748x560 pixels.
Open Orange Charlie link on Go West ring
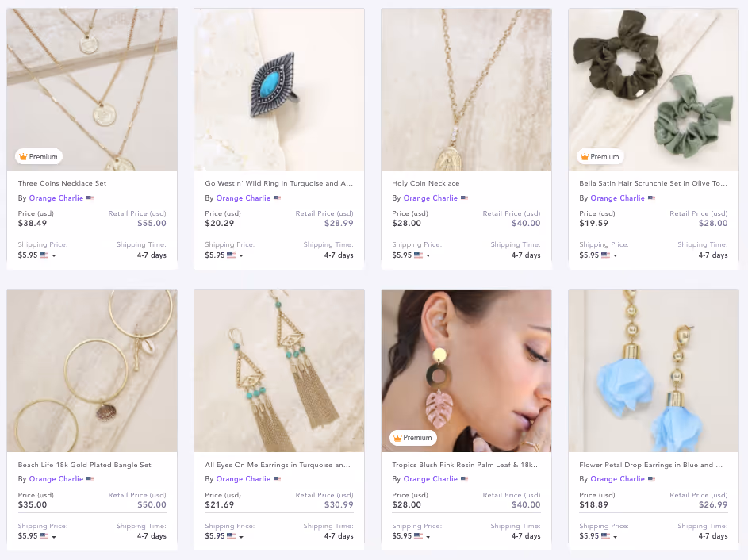(244, 198)
